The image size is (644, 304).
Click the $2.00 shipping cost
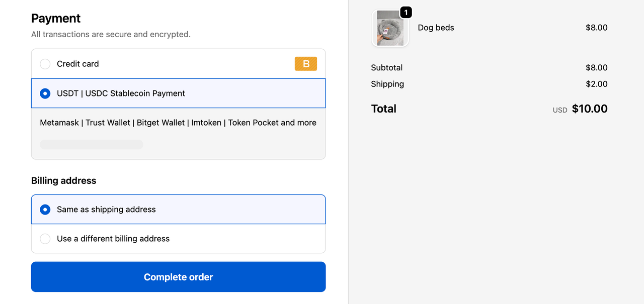(x=596, y=84)
